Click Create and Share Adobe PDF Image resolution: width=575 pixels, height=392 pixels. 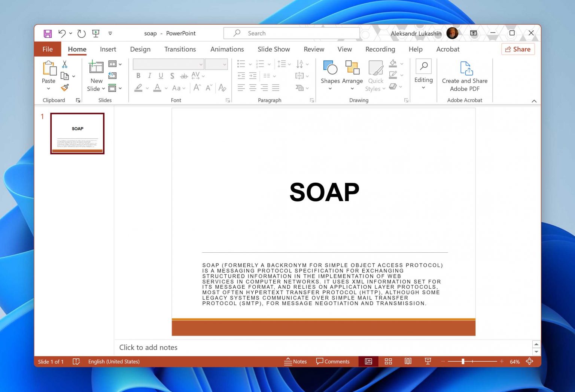pos(465,75)
